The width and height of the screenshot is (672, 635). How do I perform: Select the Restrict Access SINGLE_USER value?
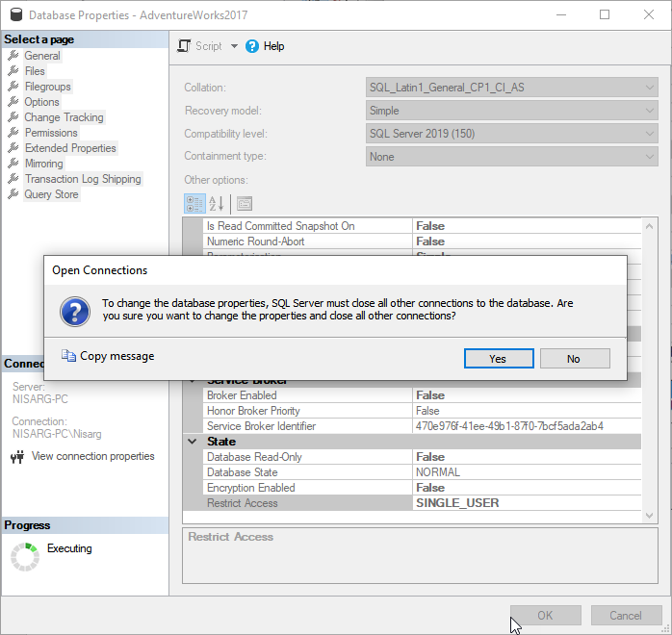(527, 503)
